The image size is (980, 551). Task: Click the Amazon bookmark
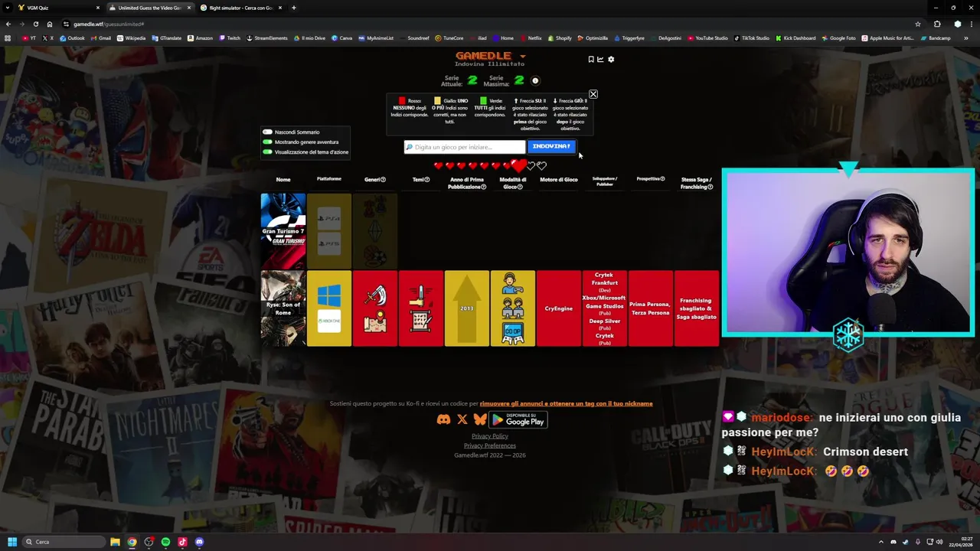coord(200,38)
